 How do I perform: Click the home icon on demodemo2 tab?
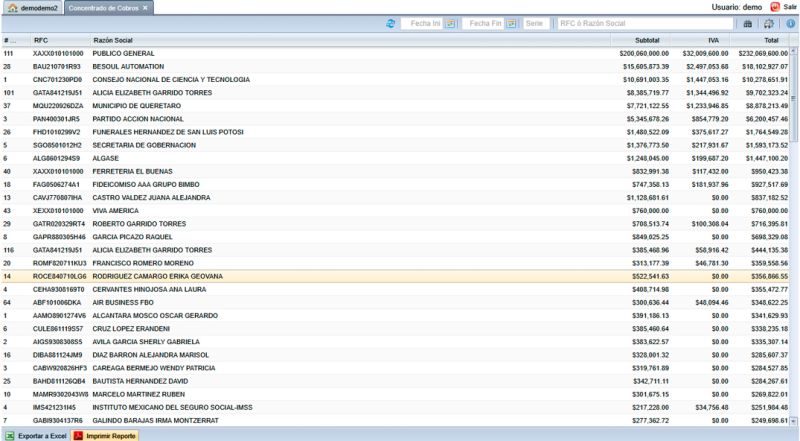[11, 8]
